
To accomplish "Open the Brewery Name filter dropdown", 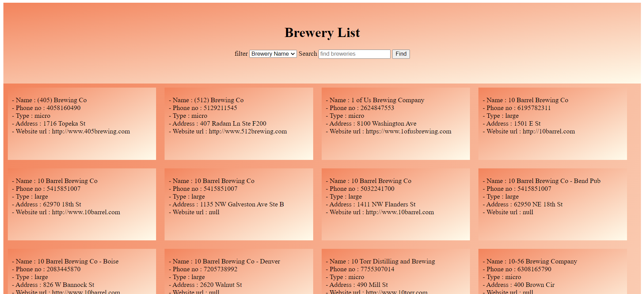I will 273,54.
